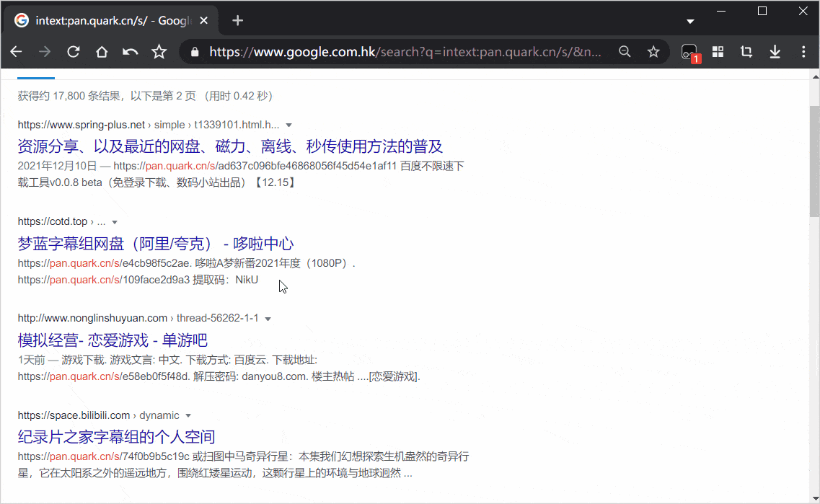This screenshot has width=820, height=504.
Task: Open the 梦蓝字幕组网盘 result link
Action: 155,244
